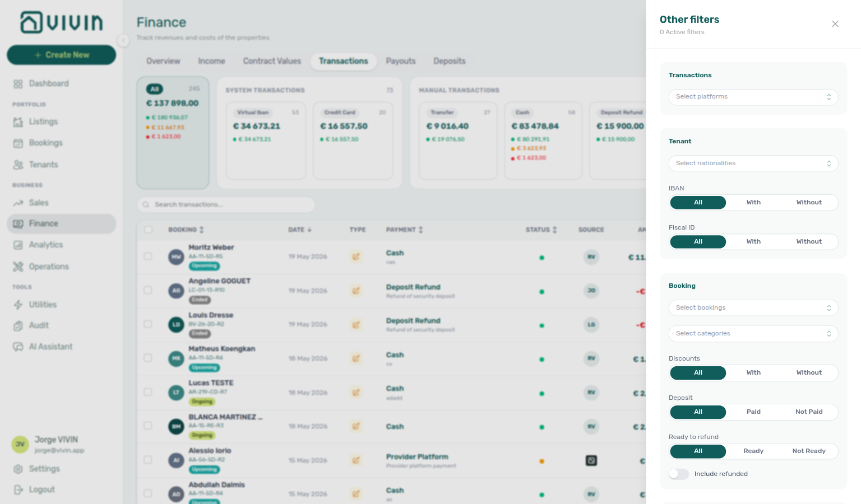Click edit type icon for Lucas TESTE
The width and height of the screenshot is (861, 504).
(356, 393)
